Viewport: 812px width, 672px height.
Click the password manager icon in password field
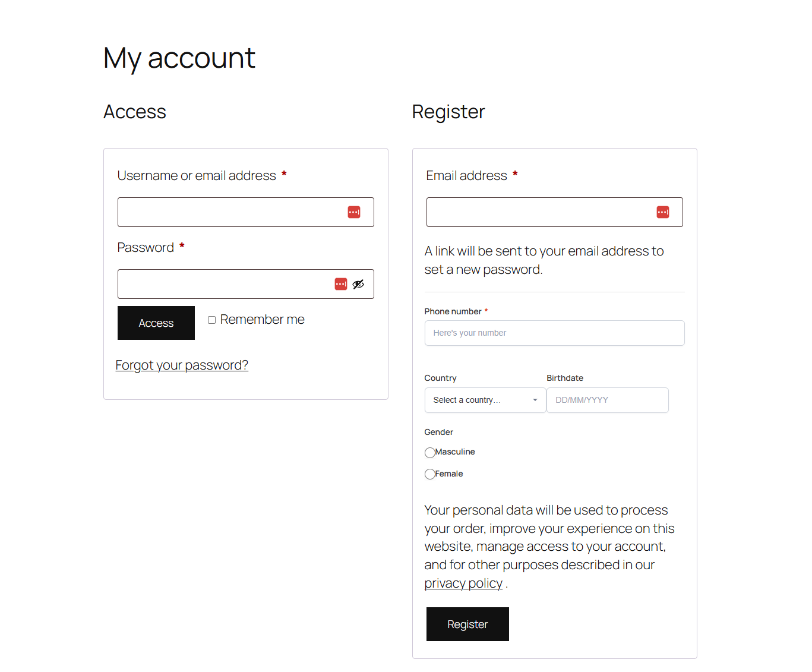340,284
